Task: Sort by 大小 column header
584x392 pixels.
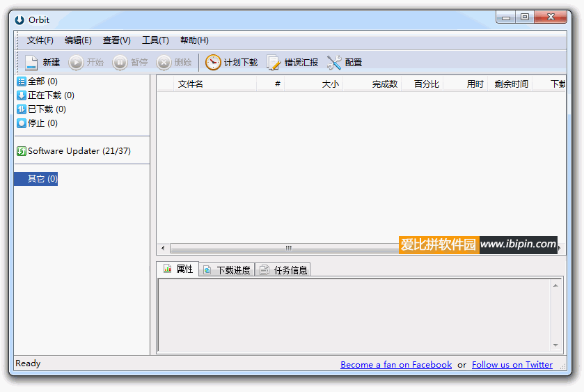Action: (x=314, y=84)
